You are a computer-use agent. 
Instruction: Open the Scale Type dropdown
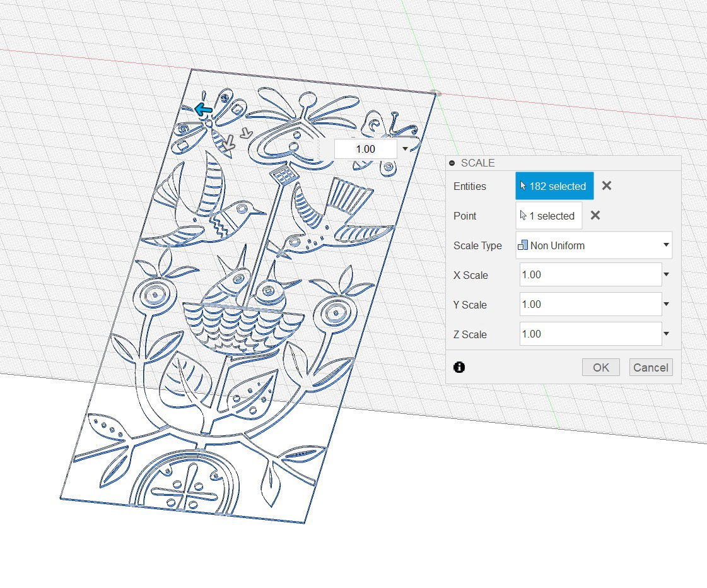[x=593, y=245]
